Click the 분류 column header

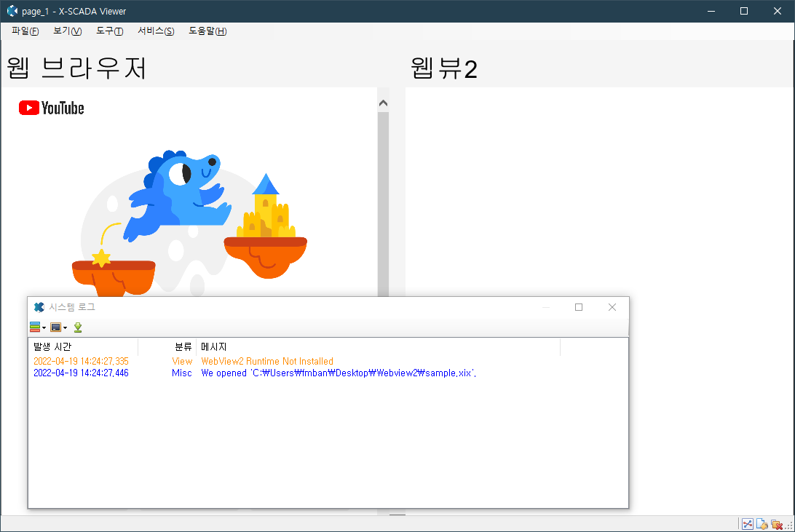pos(167,347)
